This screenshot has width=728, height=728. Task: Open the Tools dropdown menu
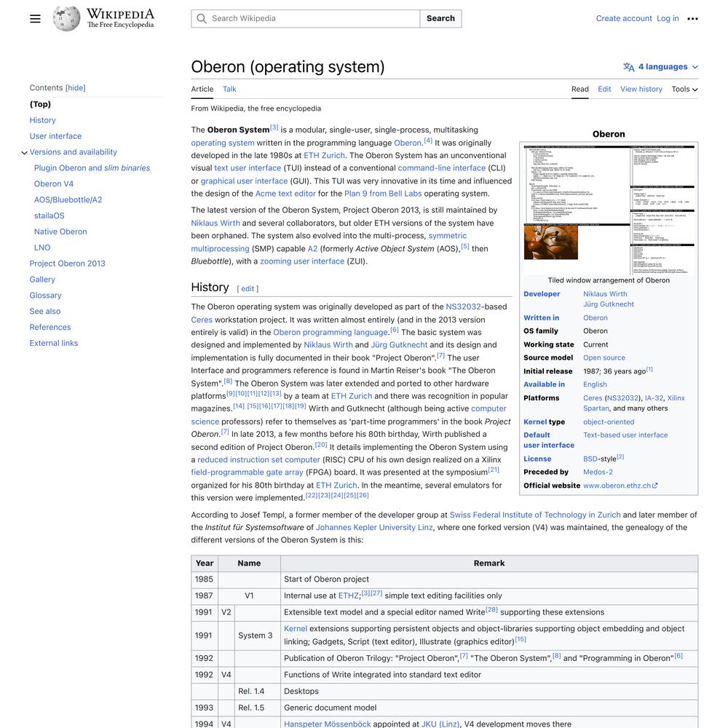[x=685, y=89]
